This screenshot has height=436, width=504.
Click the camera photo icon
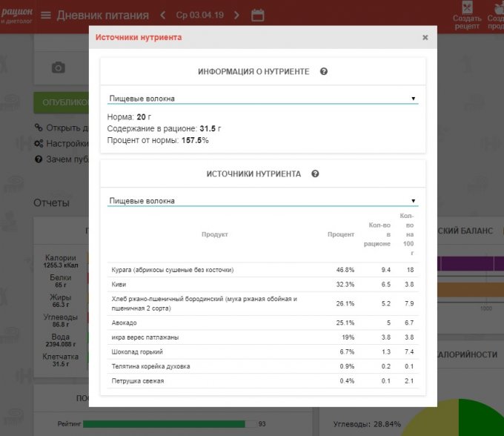(x=58, y=67)
